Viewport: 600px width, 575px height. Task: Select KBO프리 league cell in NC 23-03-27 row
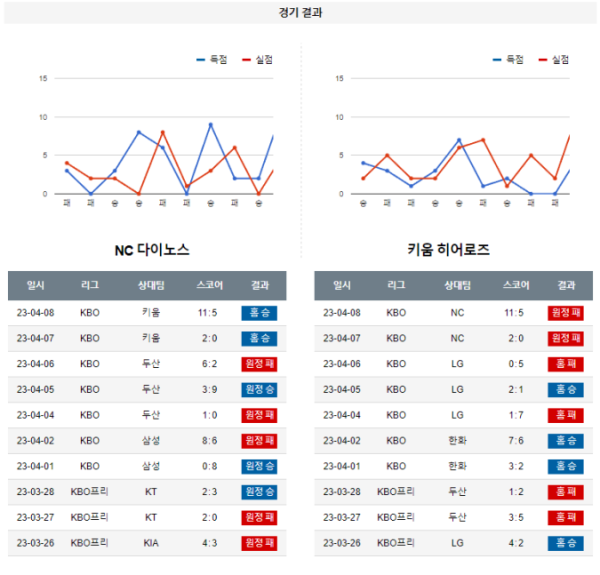pyautogui.click(x=90, y=518)
